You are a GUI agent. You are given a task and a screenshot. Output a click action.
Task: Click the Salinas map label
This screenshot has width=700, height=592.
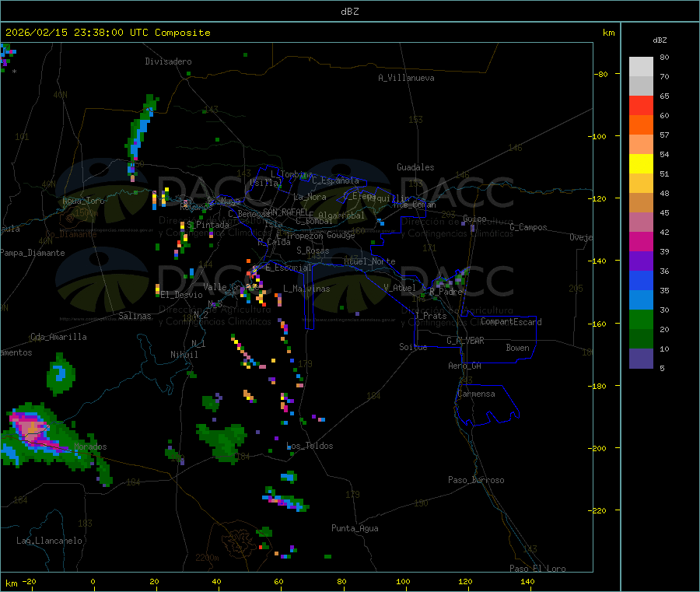[x=135, y=316]
